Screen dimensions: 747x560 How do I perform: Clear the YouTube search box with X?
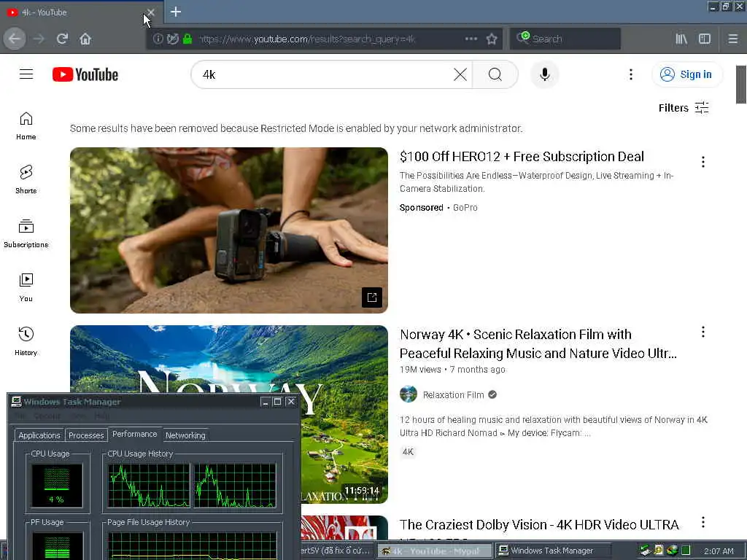coord(460,74)
